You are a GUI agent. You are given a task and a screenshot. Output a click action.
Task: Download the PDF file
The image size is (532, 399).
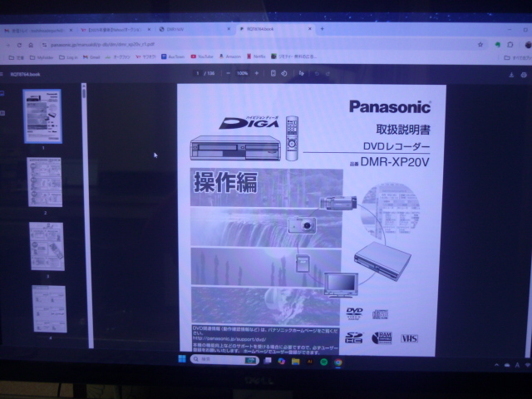(511, 75)
